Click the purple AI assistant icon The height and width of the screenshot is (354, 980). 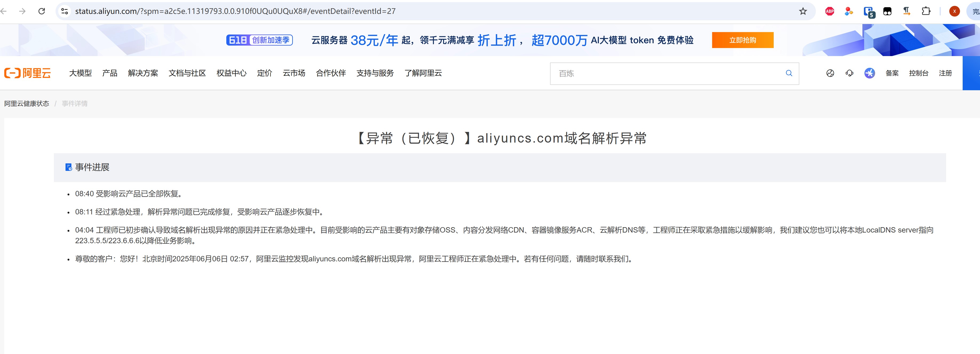(x=870, y=73)
